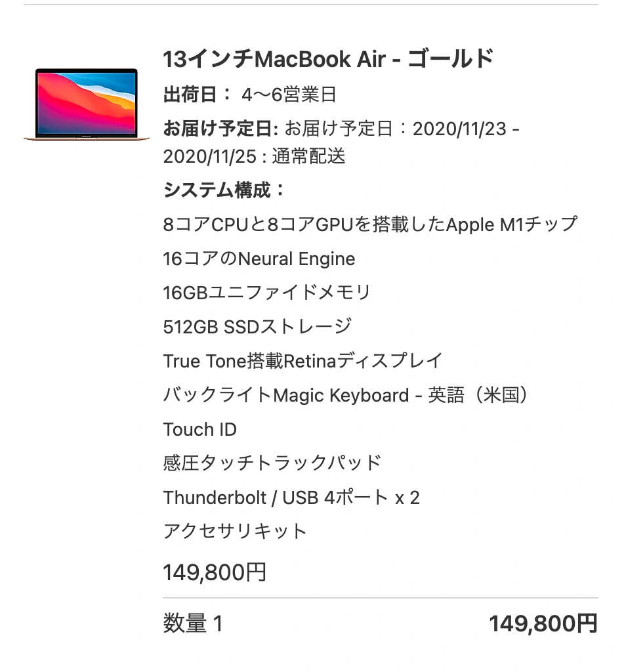This screenshot has width=626, height=672.
Task: Click the Thunderbolt / USB 4ポート line
Action: point(291,497)
